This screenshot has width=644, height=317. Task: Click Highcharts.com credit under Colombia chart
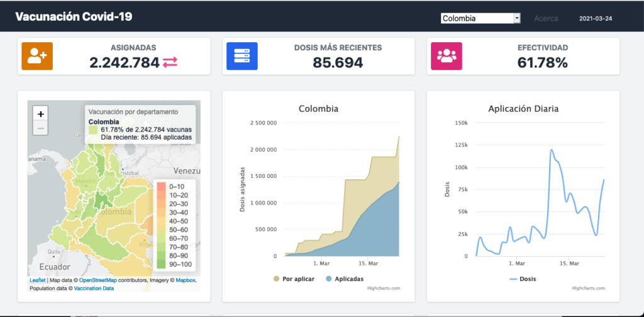383,288
